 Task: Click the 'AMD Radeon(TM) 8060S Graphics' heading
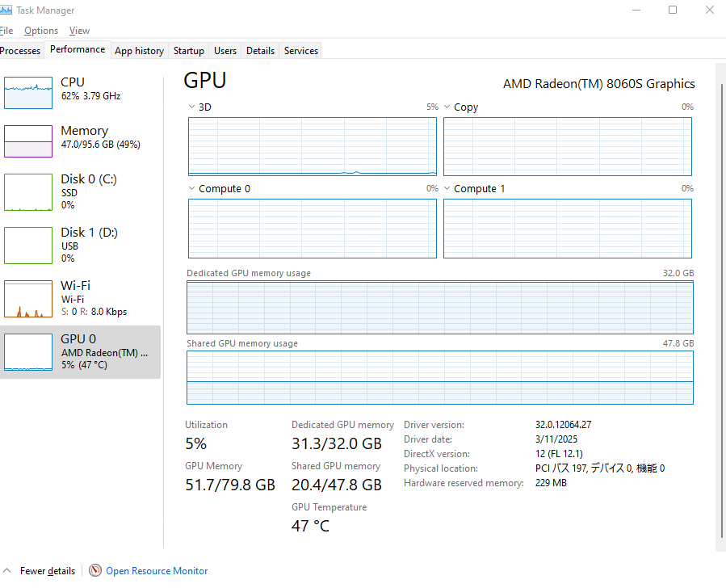tap(599, 84)
